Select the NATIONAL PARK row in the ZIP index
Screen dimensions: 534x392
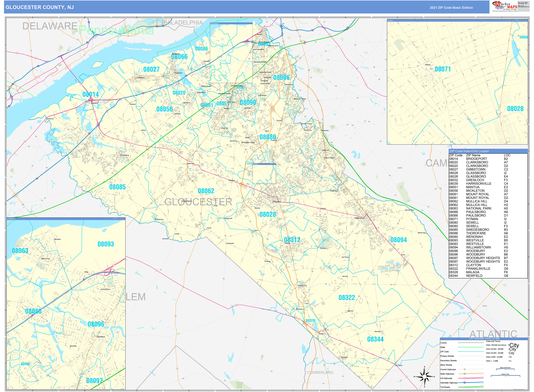pyautogui.click(x=478, y=208)
